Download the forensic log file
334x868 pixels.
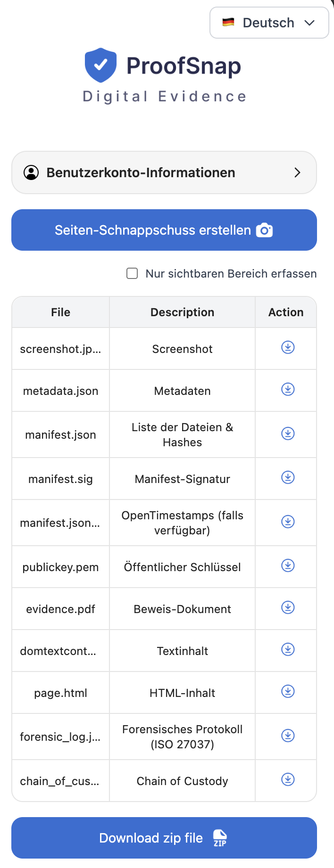(x=287, y=735)
